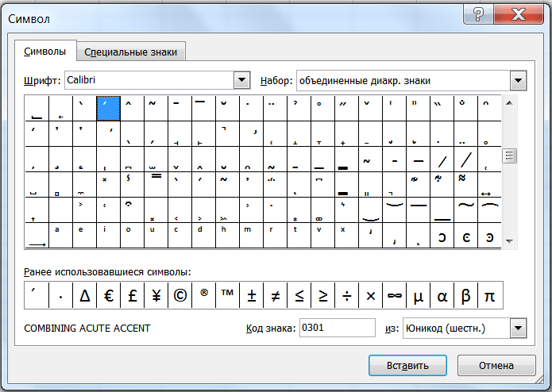Select the pi π symbol

pos(489,296)
